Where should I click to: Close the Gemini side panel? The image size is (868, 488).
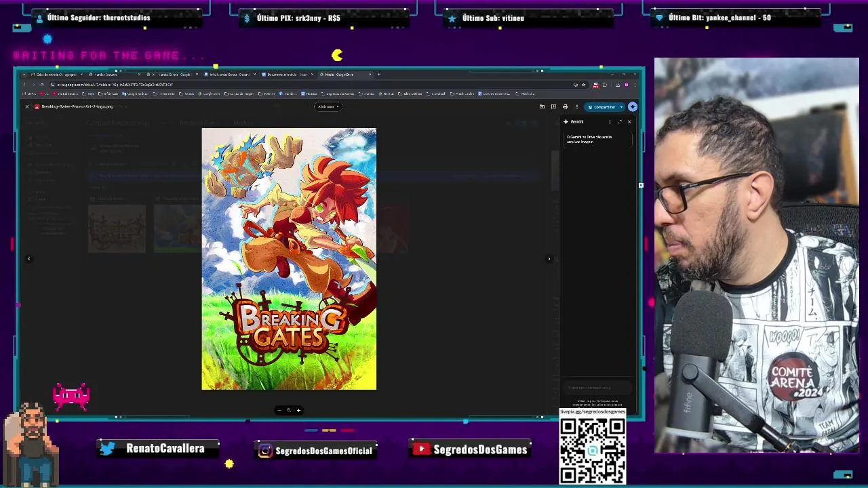tap(629, 122)
